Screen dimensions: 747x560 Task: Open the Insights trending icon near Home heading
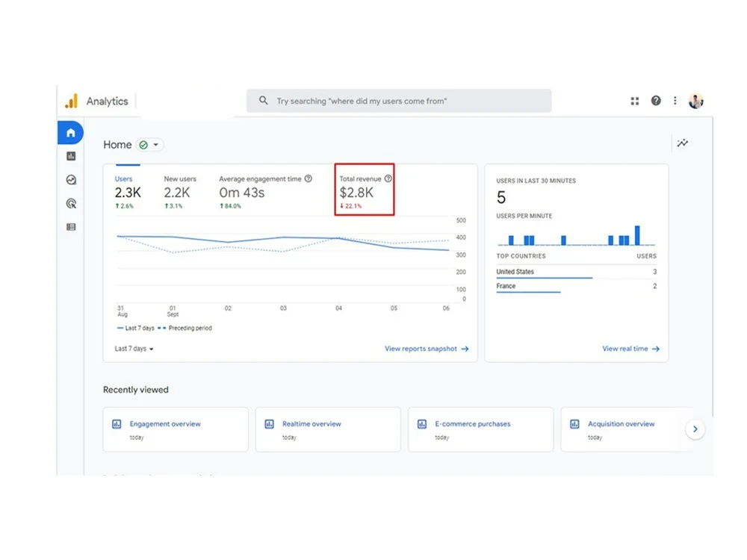(682, 143)
